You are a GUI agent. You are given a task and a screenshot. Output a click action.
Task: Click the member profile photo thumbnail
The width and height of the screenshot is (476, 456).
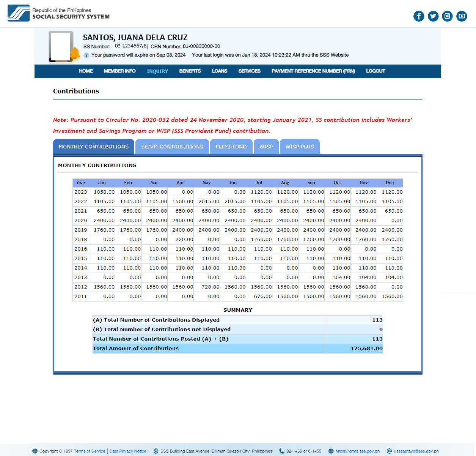point(61,46)
